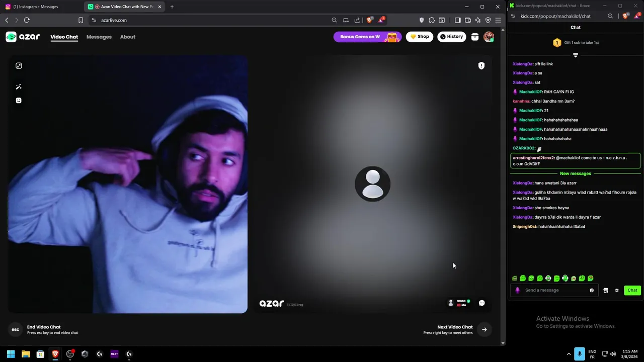
Task: Switch the ENG FR input language
Action: coord(592,354)
